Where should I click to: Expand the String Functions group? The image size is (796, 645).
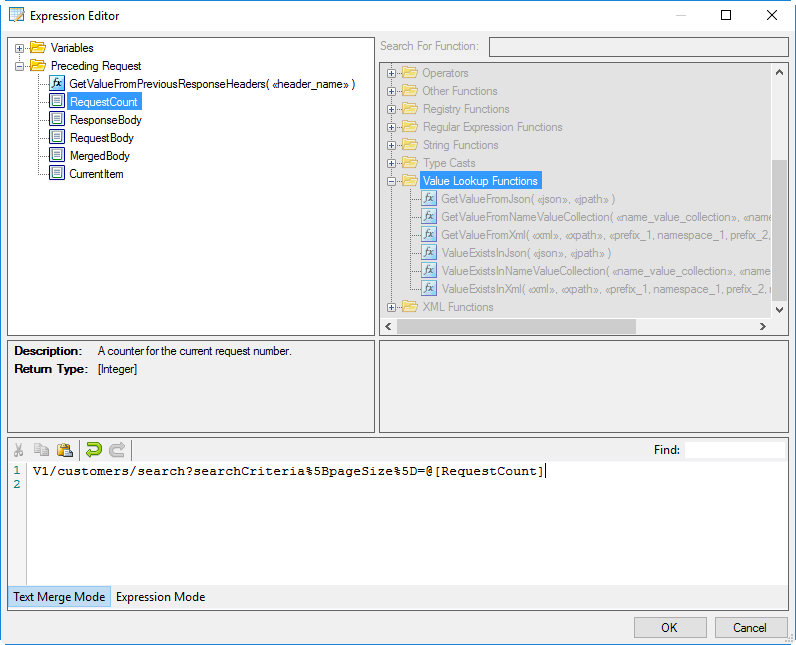391,145
